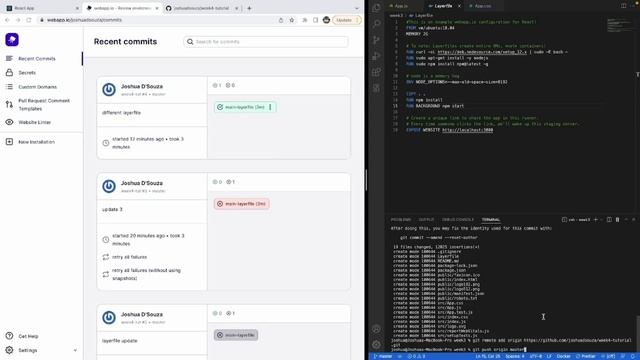Open the Run and Debug view
640x360 pixels.
376,56
